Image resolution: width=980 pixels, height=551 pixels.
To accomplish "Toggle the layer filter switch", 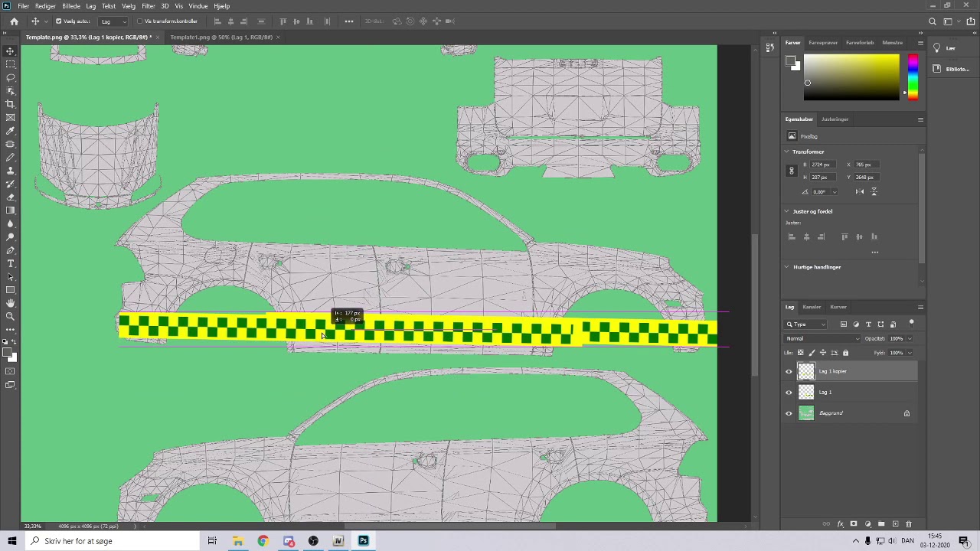I will tap(911, 323).
